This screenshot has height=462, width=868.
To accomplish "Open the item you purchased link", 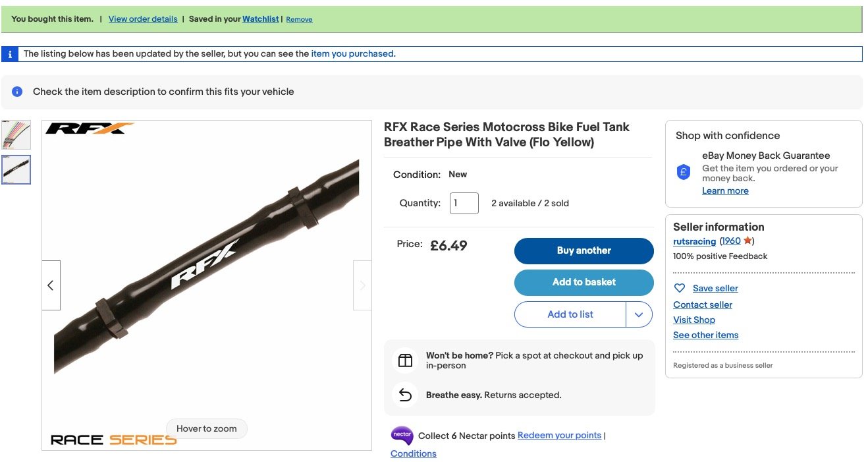I will [x=352, y=54].
